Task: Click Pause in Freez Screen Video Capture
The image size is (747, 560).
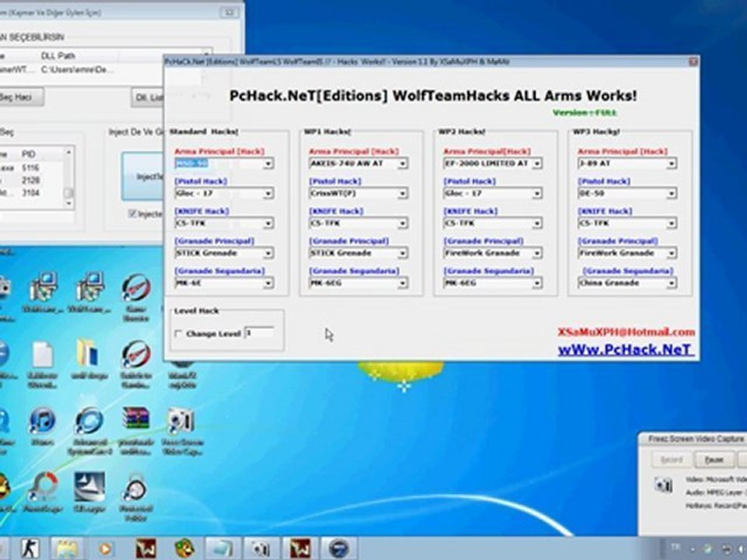Action: [x=714, y=460]
